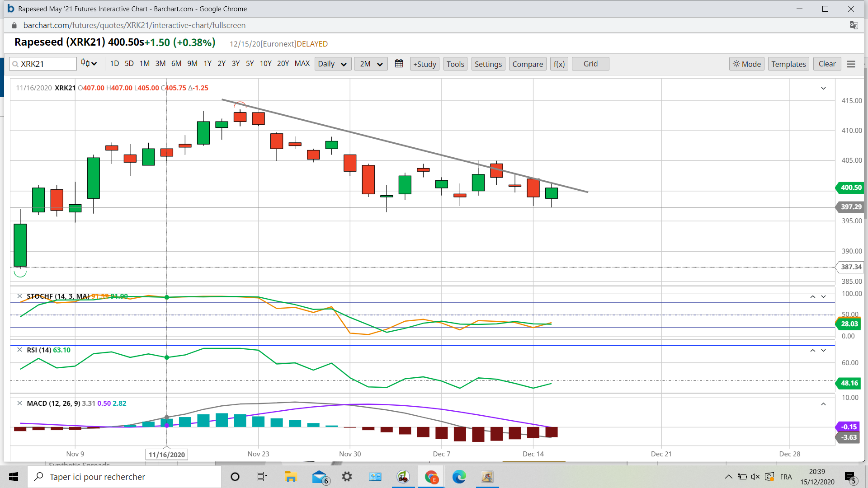Remove the RSI (14) study
The image size is (868, 488).
pyautogui.click(x=19, y=350)
